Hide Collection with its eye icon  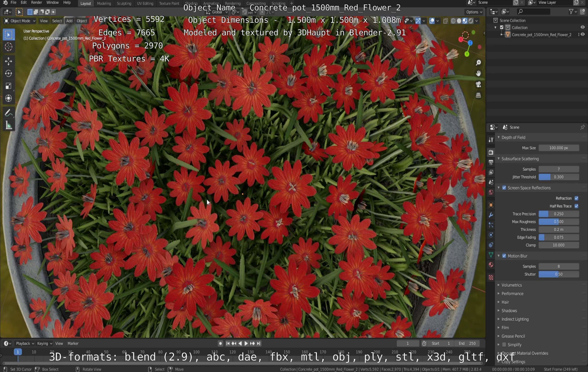click(583, 27)
